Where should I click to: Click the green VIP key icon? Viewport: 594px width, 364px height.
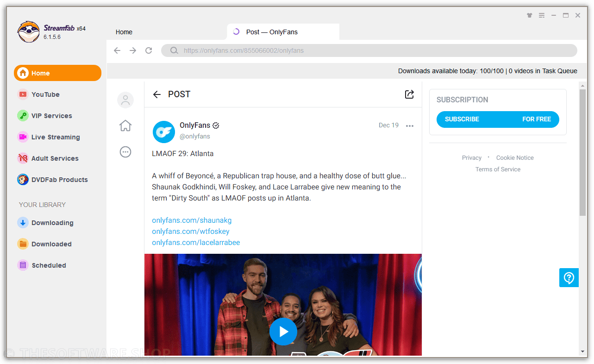(23, 116)
